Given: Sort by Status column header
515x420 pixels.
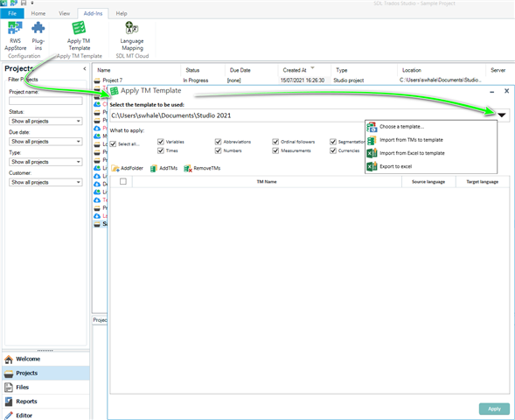Looking at the screenshot, I should (x=203, y=70).
